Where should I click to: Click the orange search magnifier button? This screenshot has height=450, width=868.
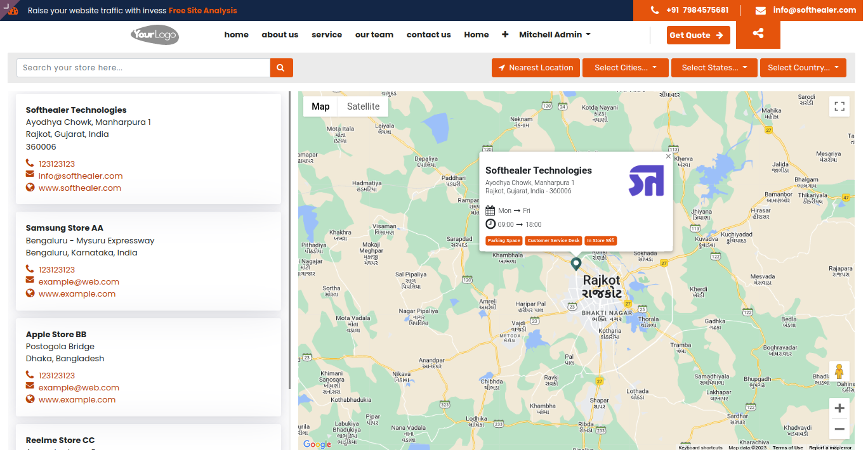tap(281, 68)
